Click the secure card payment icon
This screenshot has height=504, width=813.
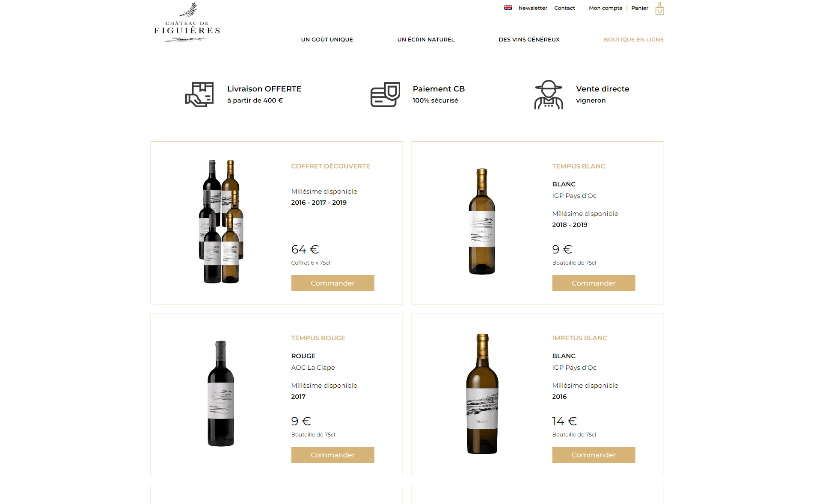coord(385,94)
